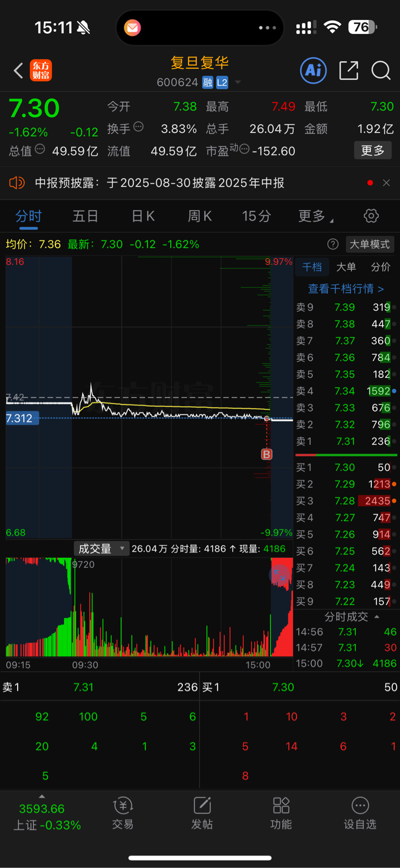Open the search magnifier icon

coord(381,70)
